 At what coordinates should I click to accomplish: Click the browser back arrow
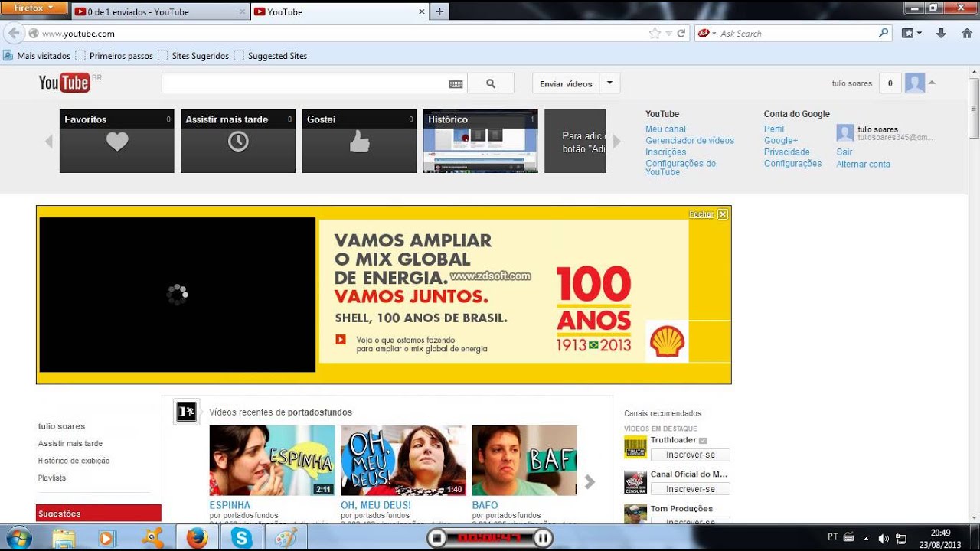click(x=13, y=34)
